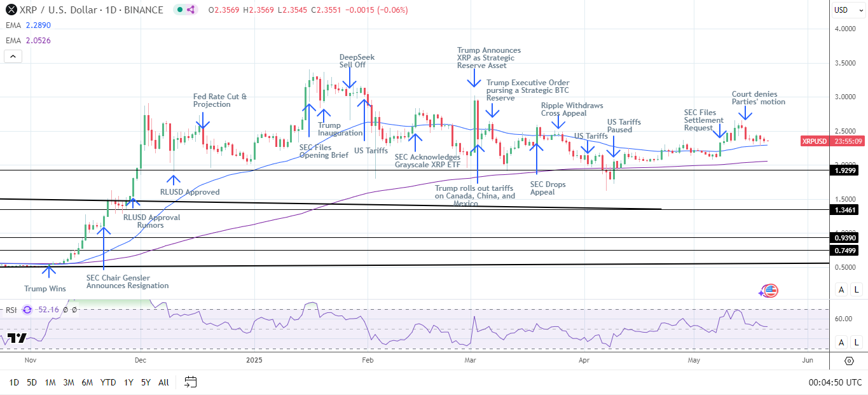Click the 0.9390 horizontal line price label

tap(845, 237)
